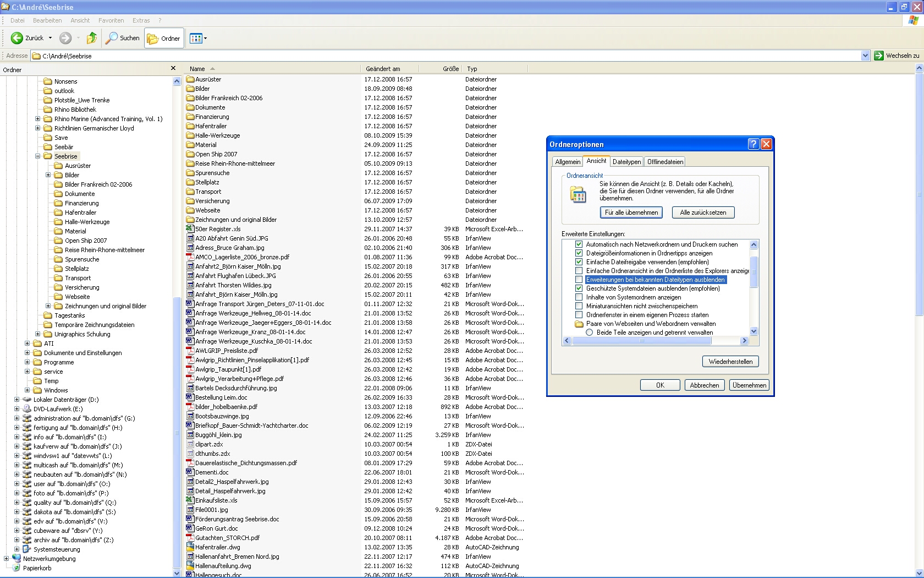924x578 pixels.
Task: Close the Ordner side pane with X
Action: pos(173,68)
